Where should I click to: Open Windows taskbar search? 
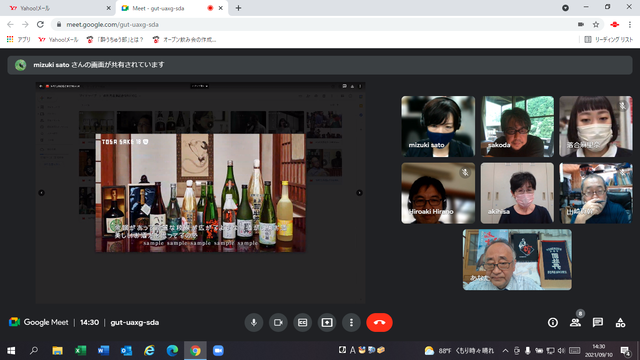pyautogui.click(x=34, y=351)
